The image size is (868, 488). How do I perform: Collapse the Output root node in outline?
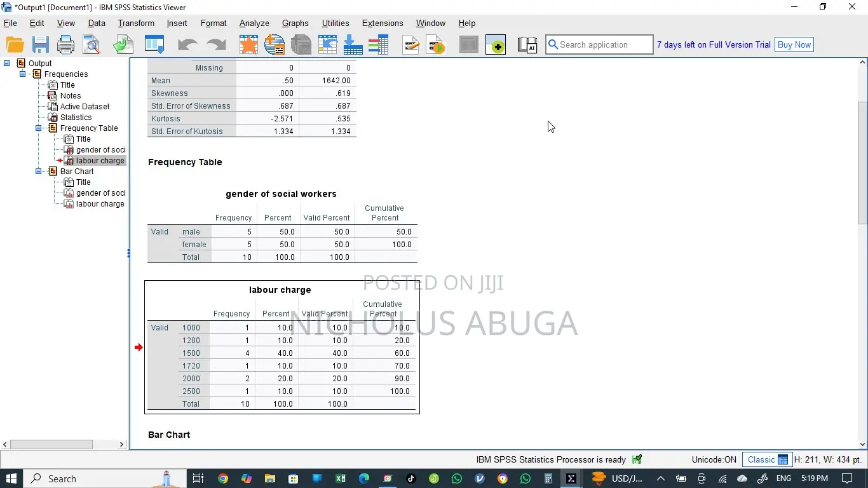[7, 63]
